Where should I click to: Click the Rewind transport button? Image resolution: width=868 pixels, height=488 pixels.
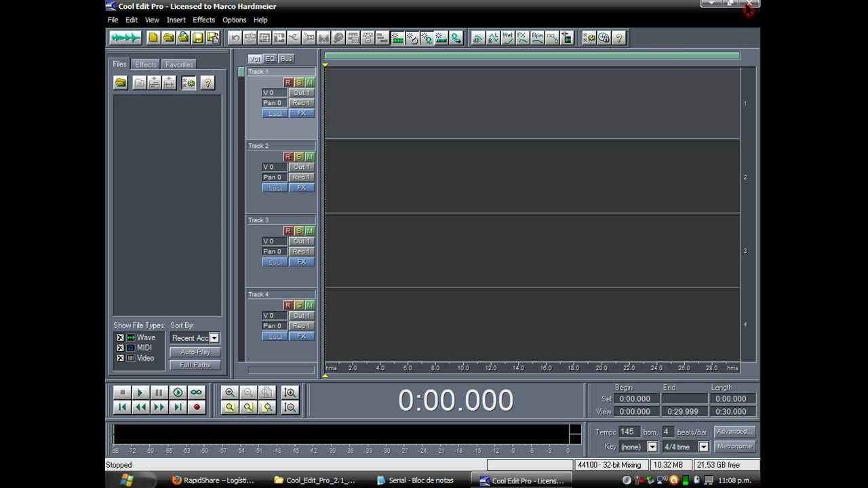click(140, 407)
